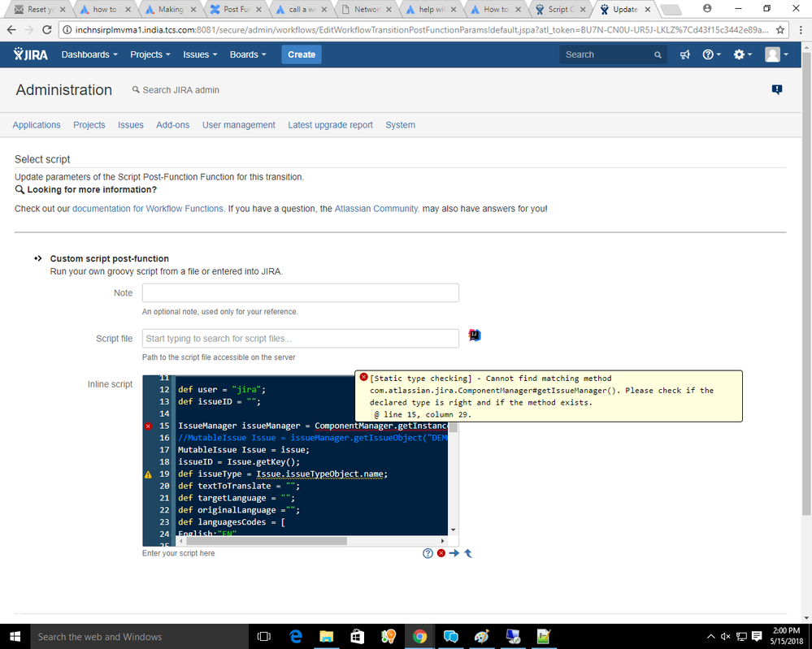The width and height of the screenshot is (812, 649).
Task: Open Windows Store from taskbar
Action: coord(358,637)
